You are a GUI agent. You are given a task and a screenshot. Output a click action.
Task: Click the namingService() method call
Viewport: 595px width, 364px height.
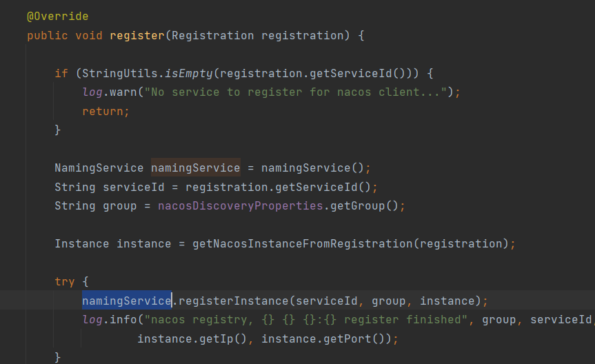[313, 168]
